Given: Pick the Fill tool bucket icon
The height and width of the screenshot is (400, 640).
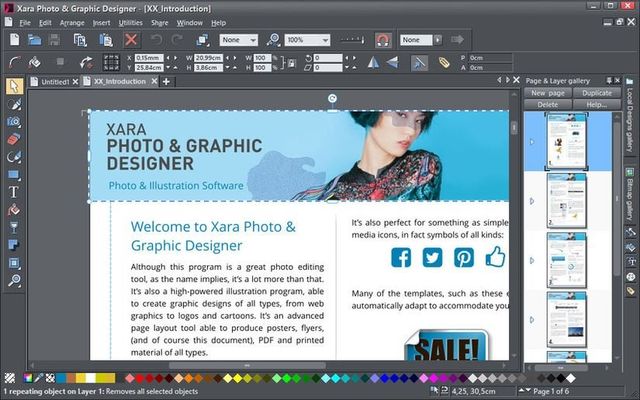Looking at the screenshot, I should [14, 209].
